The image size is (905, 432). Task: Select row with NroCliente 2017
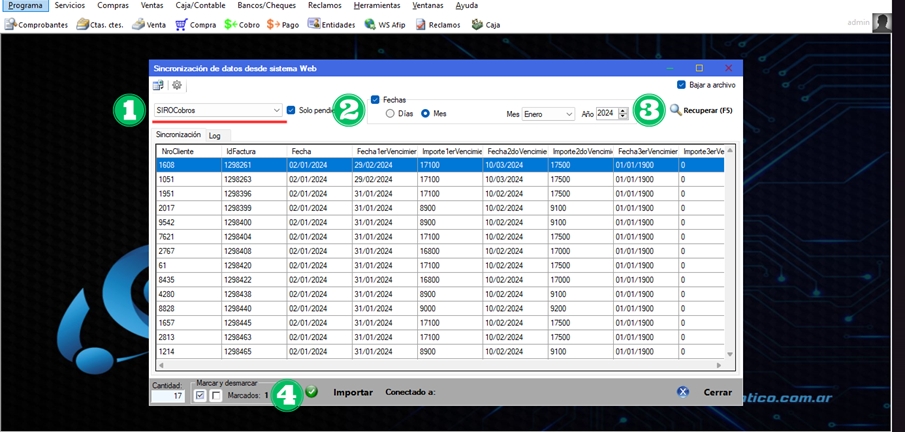440,208
